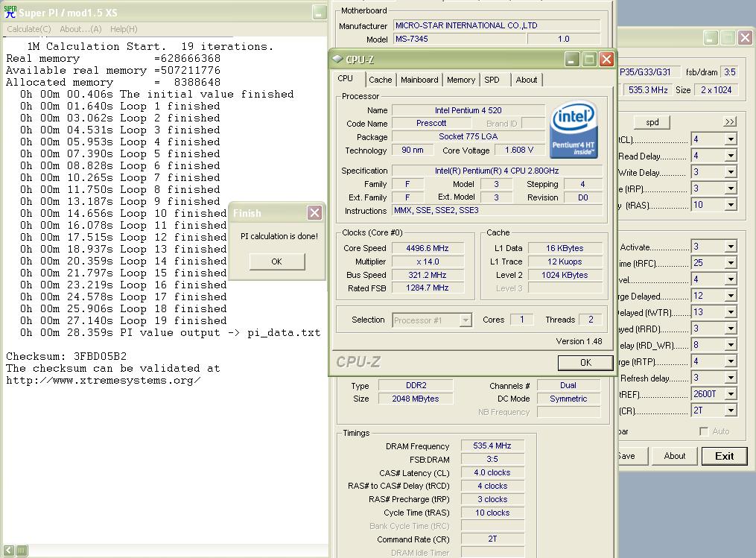Click the Rated FSB value 1284.7 MHz

pos(428,288)
